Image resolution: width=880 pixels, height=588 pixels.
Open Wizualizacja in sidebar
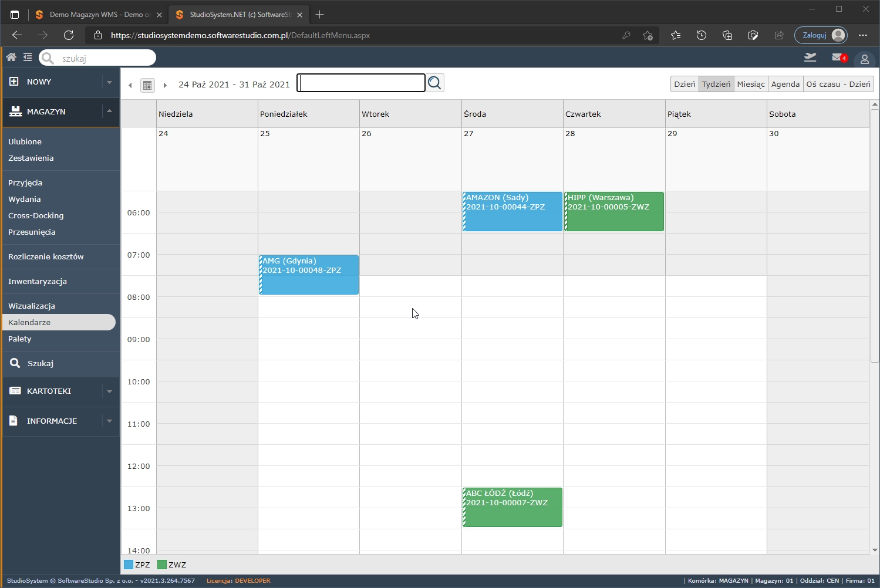pos(32,306)
